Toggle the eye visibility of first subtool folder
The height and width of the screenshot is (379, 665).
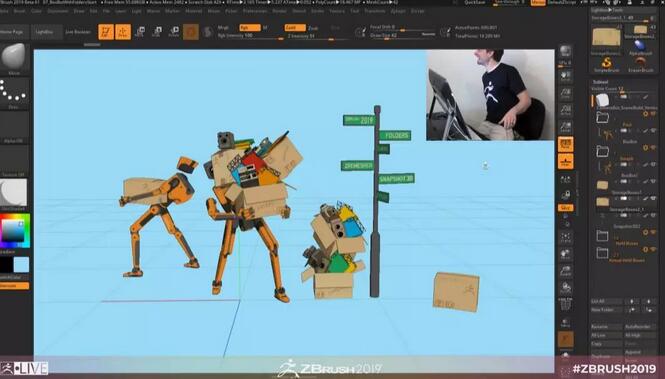click(653, 114)
